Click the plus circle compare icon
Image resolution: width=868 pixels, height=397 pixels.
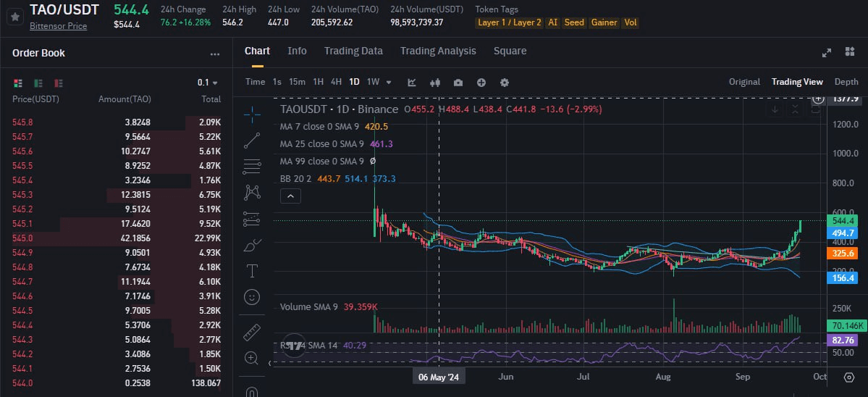[481, 82]
